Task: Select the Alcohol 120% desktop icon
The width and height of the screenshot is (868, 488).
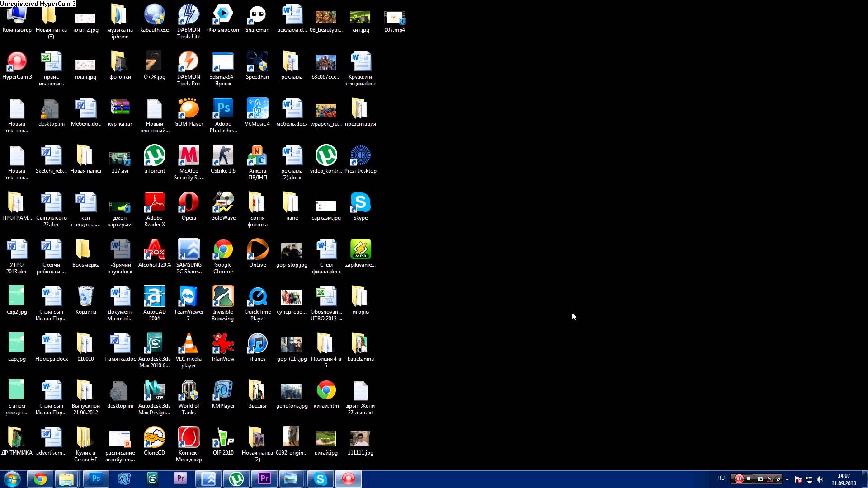Action: [154, 253]
